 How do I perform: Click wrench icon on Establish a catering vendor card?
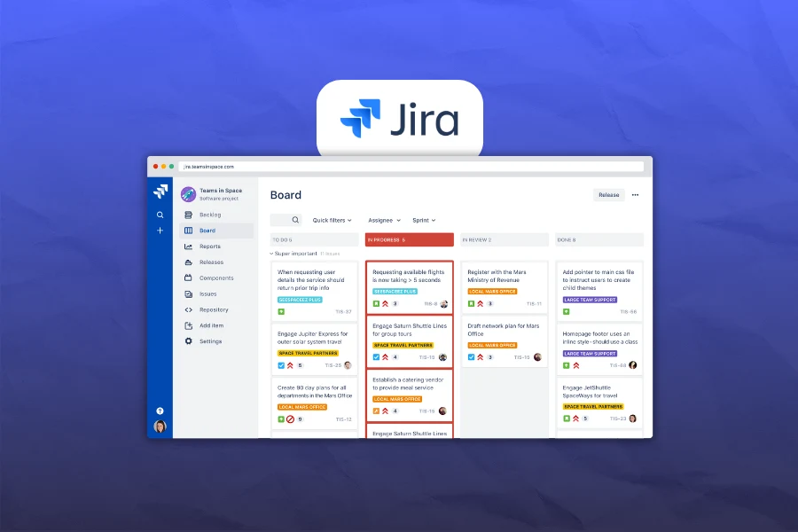(x=377, y=411)
